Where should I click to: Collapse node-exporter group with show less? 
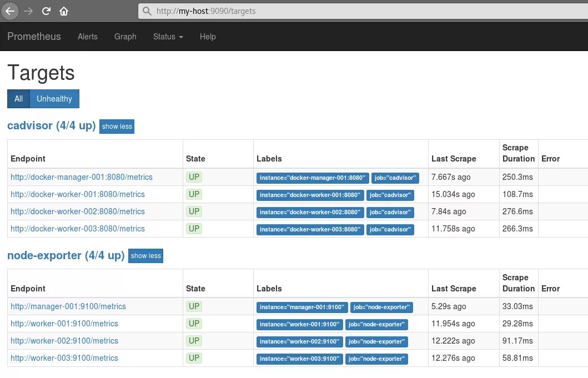[x=145, y=256]
